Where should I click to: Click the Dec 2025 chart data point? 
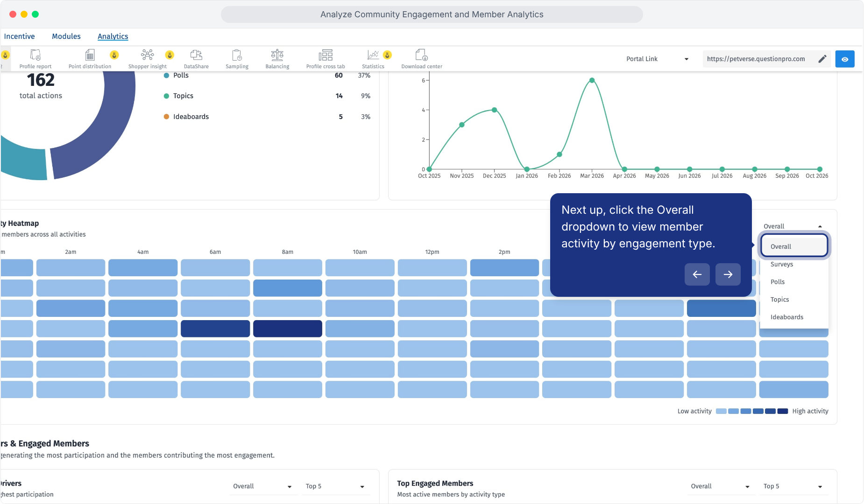[494, 110]
